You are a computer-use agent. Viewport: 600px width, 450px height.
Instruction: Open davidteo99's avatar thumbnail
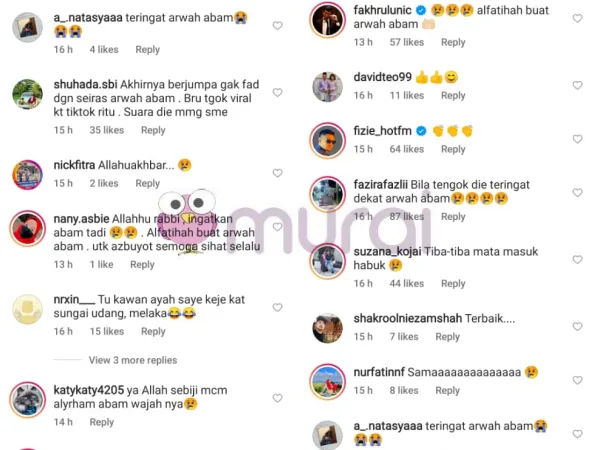(x=327, y=86)
